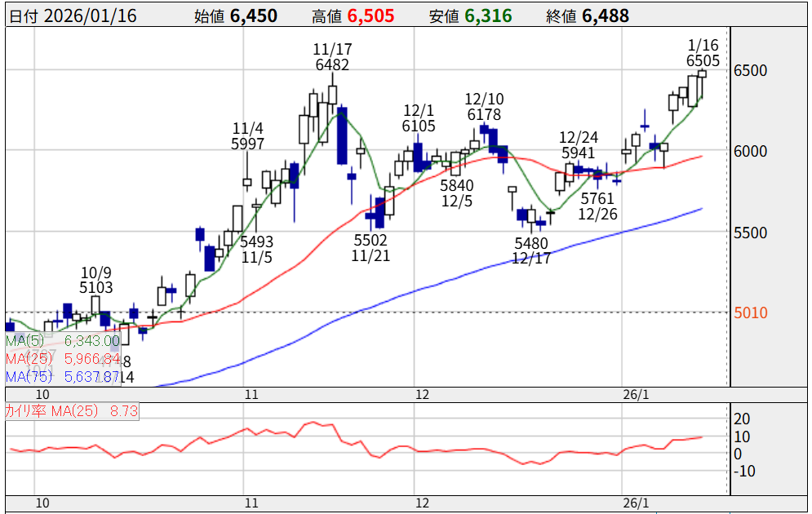Click the 5480 12/17 low annotation
This screenshot has height=514, width=812.
tap(531, 251)
